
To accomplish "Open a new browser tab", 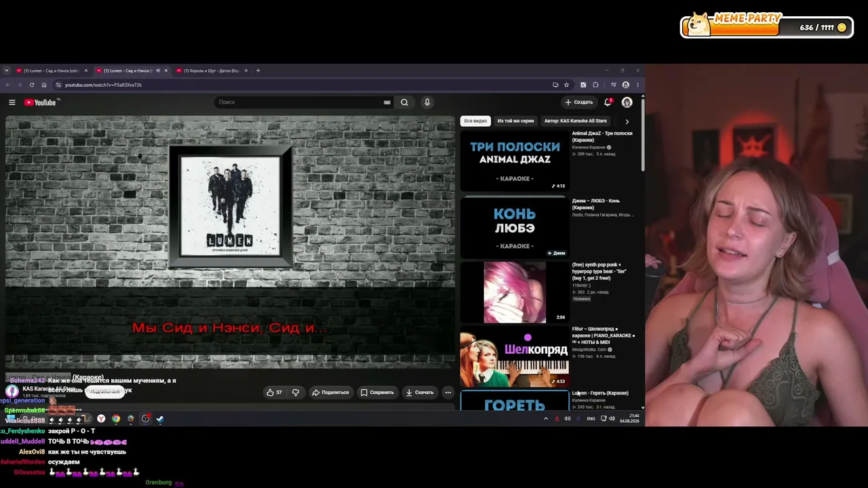I will [x=258, y=70].
